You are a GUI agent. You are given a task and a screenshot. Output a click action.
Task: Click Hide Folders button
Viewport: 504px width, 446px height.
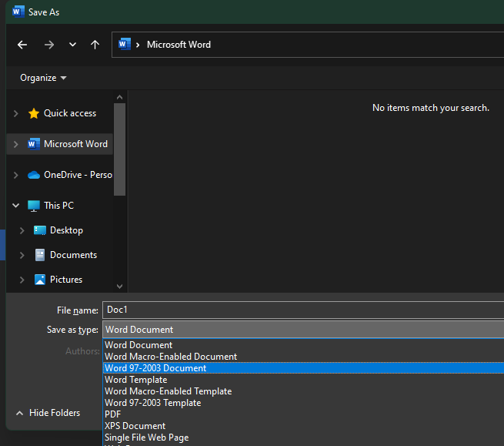48,413
